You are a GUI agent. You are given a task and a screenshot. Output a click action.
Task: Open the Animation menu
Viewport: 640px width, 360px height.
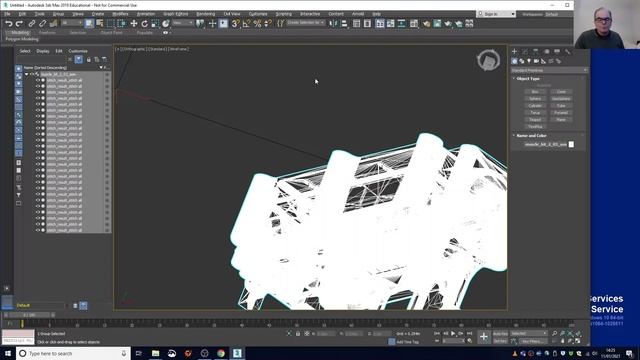[x=146, y=14]
